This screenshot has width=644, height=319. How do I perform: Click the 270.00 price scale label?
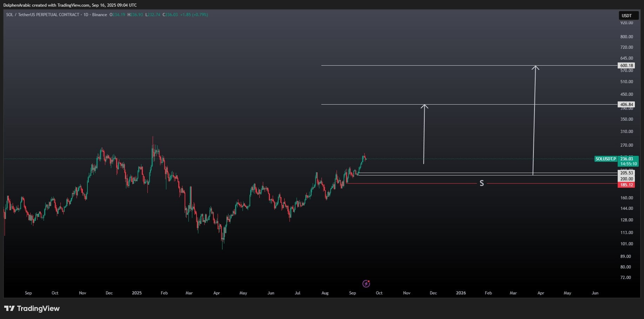tap(627, 145)
